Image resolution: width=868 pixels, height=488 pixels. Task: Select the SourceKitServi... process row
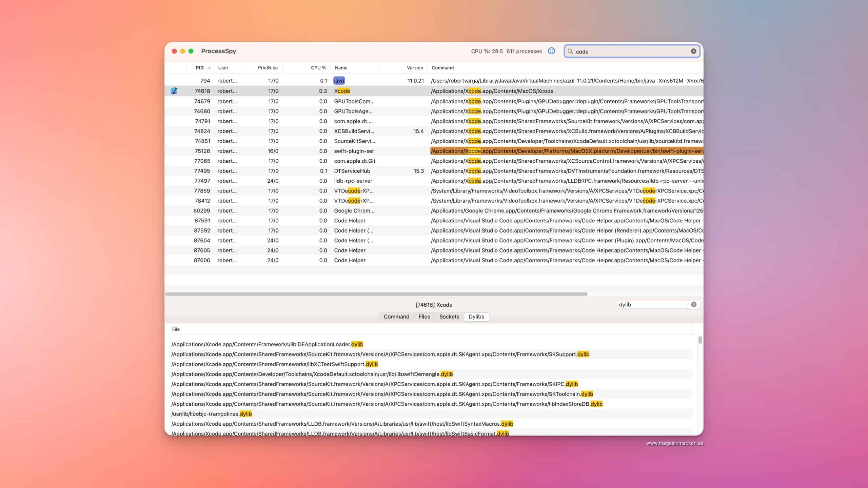[x=434, y=141]
